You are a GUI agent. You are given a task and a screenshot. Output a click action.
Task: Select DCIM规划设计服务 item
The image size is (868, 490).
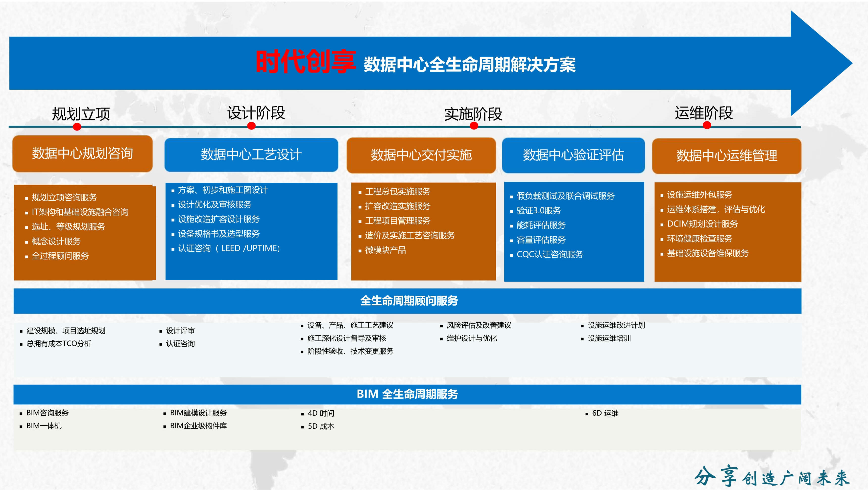click(702, 224)
